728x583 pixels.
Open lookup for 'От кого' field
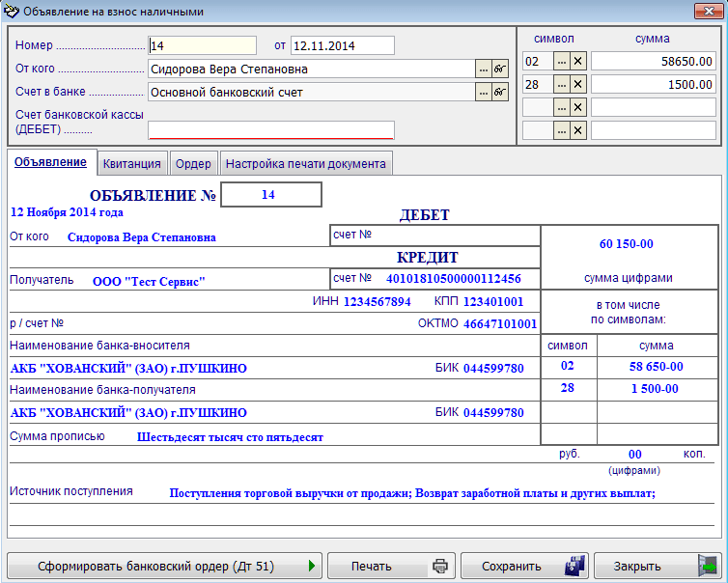coord(484,69)
